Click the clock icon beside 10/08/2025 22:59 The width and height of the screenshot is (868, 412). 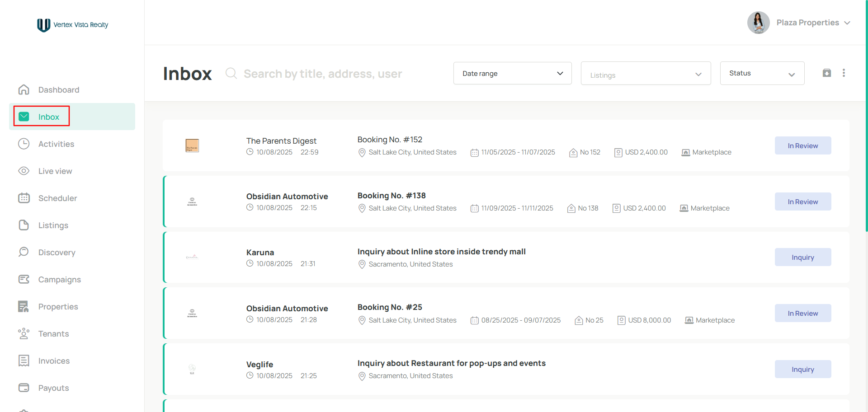250,152
